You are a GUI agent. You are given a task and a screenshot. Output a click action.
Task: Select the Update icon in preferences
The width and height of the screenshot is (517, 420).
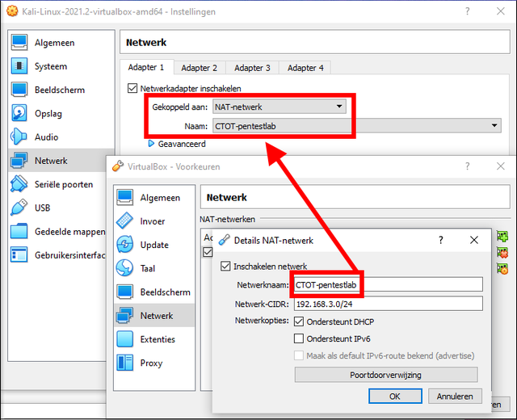click(125, 245)
